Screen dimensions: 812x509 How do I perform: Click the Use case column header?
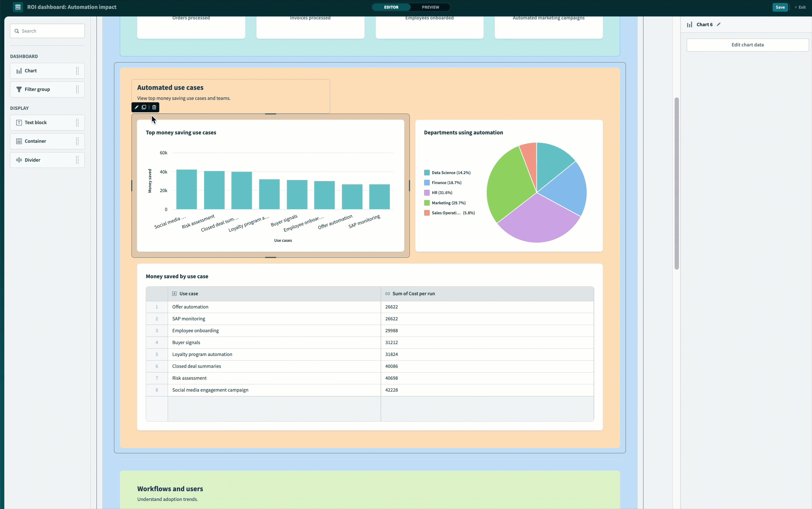[x=188, y=294]
